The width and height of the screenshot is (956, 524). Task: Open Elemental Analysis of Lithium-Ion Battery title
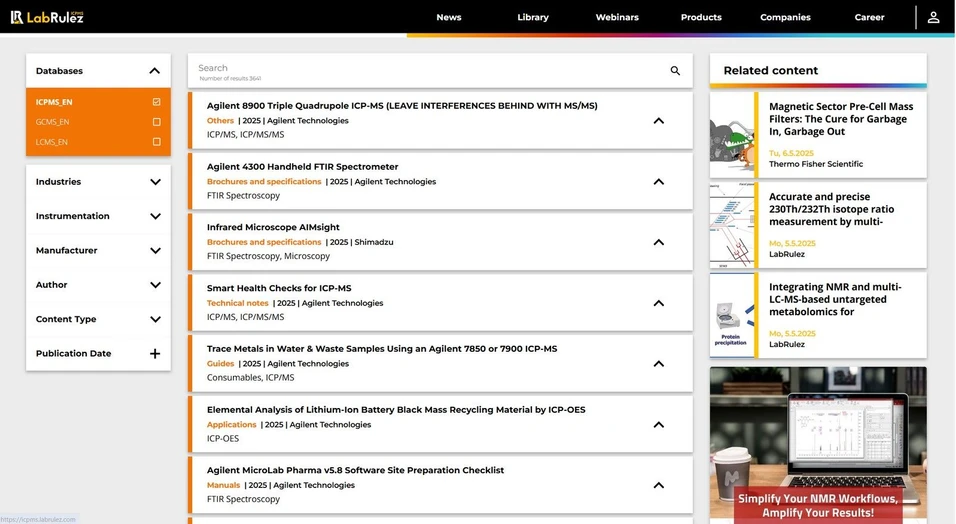click(x=396, y=410)
